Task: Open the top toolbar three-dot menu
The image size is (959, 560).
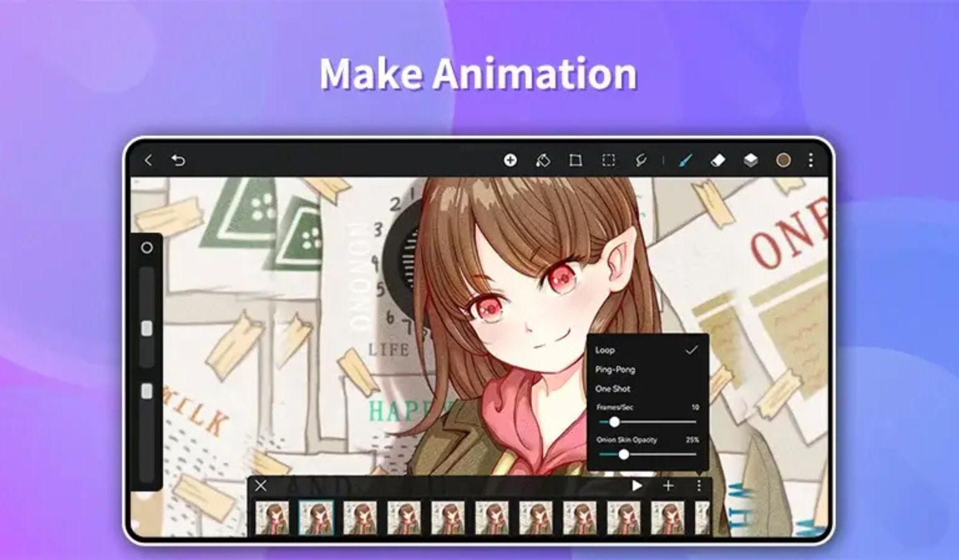Action: point(810,161)
